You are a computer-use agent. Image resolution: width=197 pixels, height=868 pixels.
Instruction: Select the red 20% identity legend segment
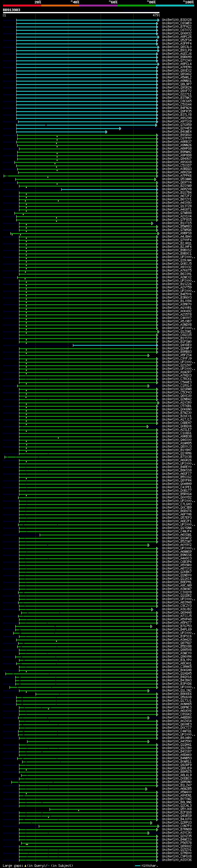(x=22, y=6)
